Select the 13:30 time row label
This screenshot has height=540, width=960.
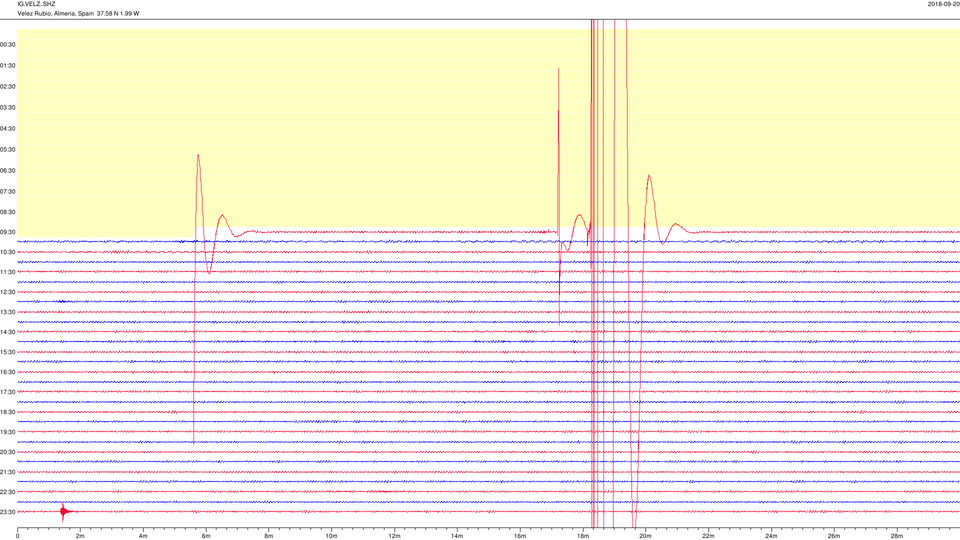(7, 312)
